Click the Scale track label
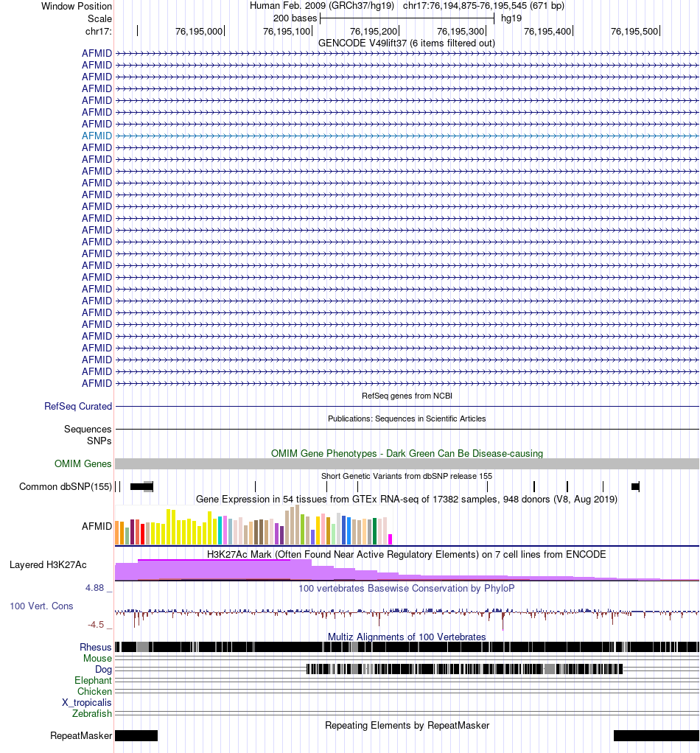Screen dimensions: 700x753 click(x=99, y=18)
